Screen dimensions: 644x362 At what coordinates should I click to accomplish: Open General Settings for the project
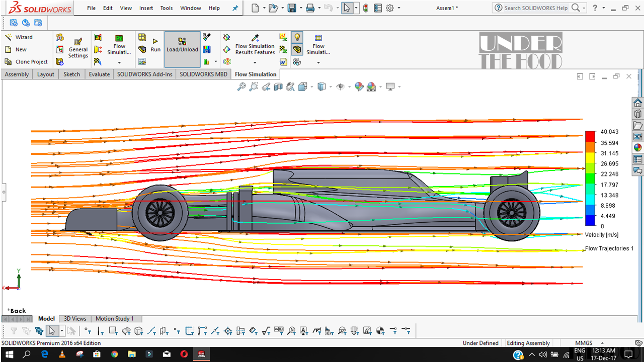(78, 48)
